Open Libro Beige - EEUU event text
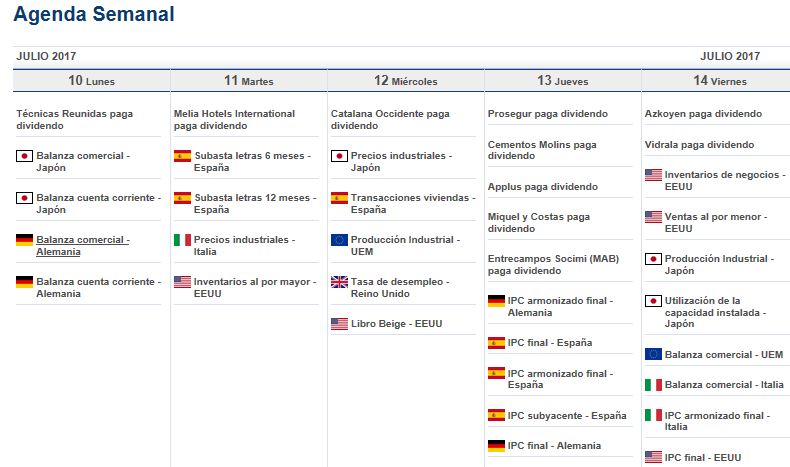The image size is (790, 467). pos(397,324)
